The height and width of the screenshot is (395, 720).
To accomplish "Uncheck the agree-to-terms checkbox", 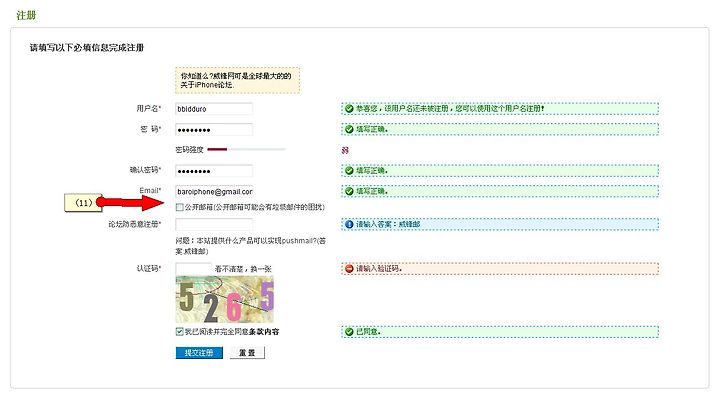I will pos(180,331).
